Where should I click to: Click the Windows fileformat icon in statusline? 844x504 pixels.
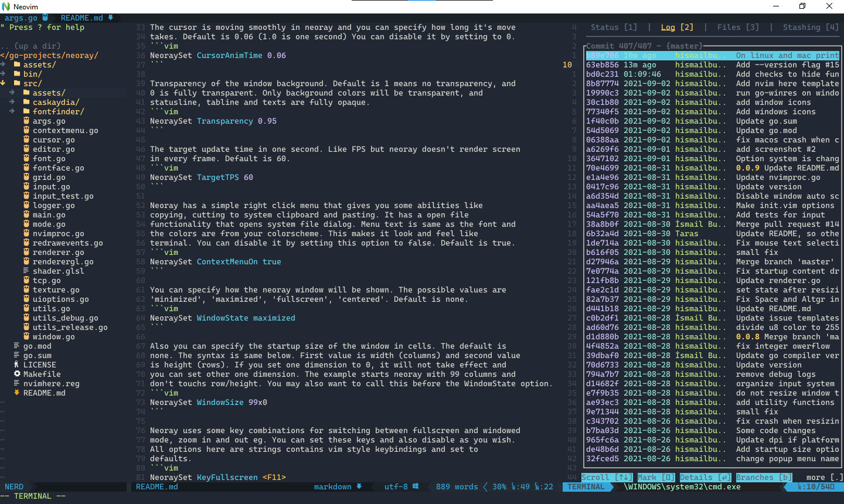tap(416, 486)
